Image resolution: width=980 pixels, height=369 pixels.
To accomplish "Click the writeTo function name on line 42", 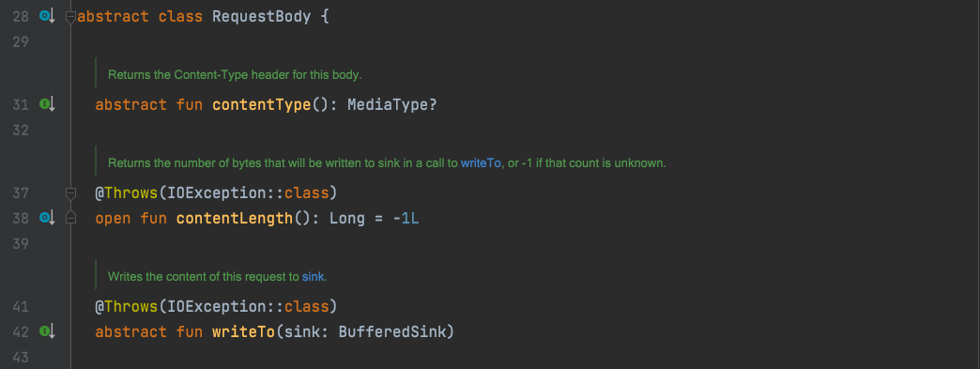I will [244, 331].
